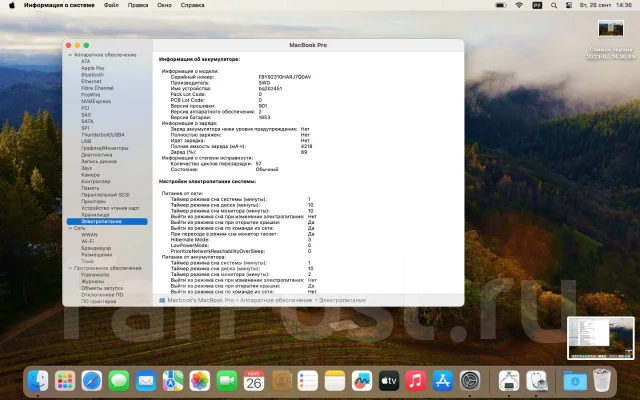640x400 pixels.
Task: Click the Серийный номер row
Action: (241, 77)
